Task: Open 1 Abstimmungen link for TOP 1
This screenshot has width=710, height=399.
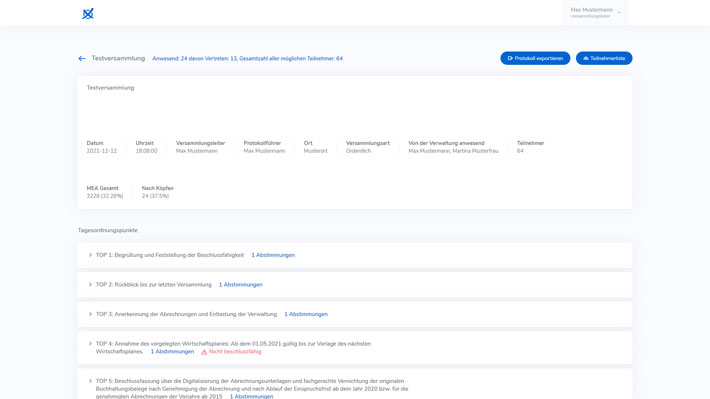Action: [x=273, y=255]
